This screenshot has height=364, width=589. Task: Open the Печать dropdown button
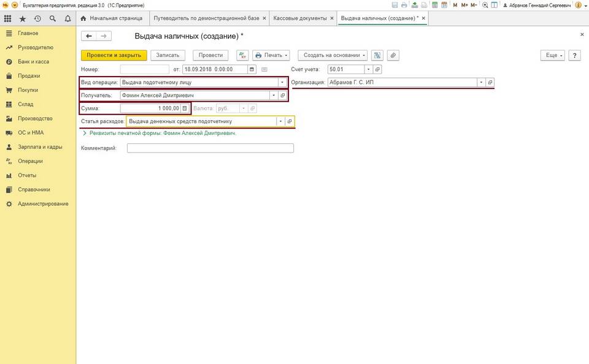click(x=271, y=55)
